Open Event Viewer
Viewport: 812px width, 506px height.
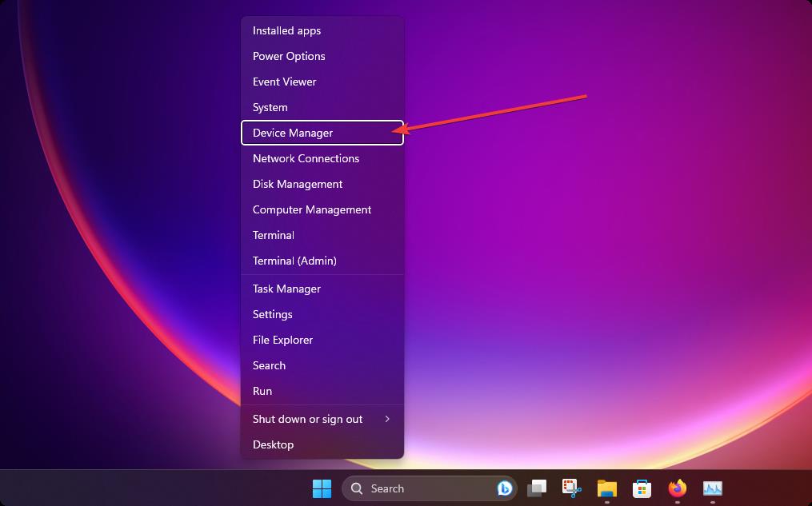tap(284, 82)
